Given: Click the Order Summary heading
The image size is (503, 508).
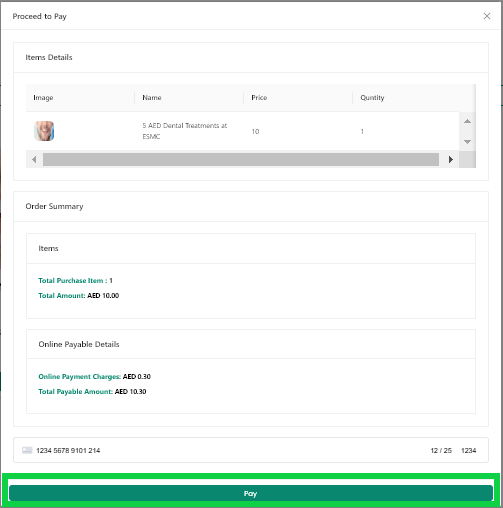Looking at the screenshot, I should tap(54, 206).
